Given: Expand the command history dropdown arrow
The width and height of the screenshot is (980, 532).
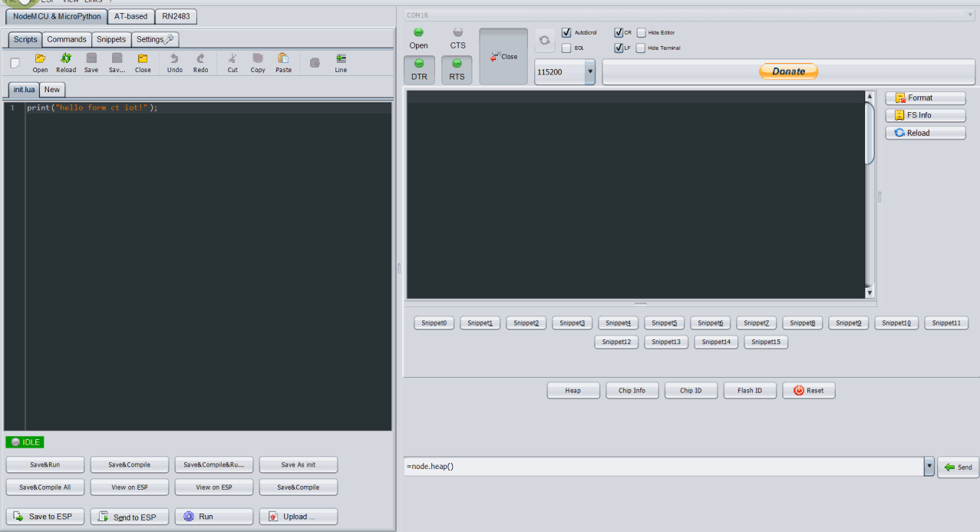Looking at the screenshot, I should point(929,466).
